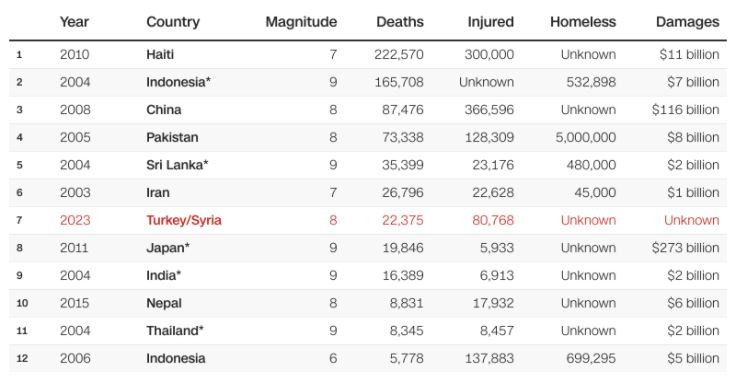Click the Turkey/Syria country name
The image size is (733, 377).
[x=184, y=220]
